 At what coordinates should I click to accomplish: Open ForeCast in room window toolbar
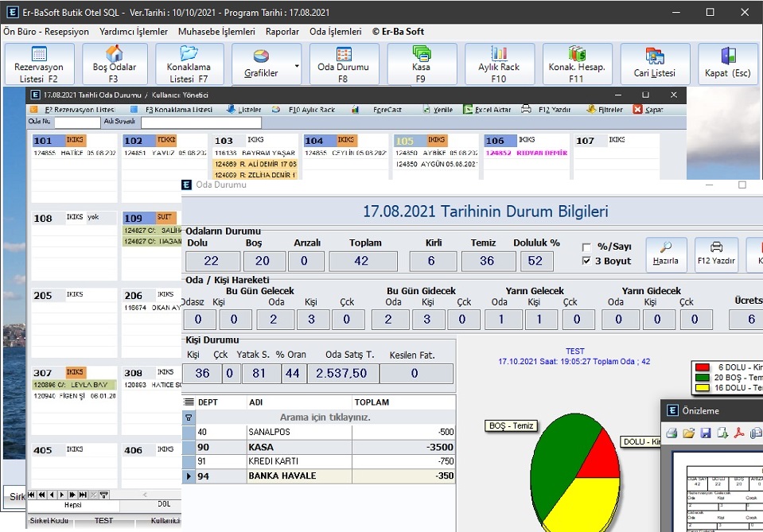coord(377,110)
